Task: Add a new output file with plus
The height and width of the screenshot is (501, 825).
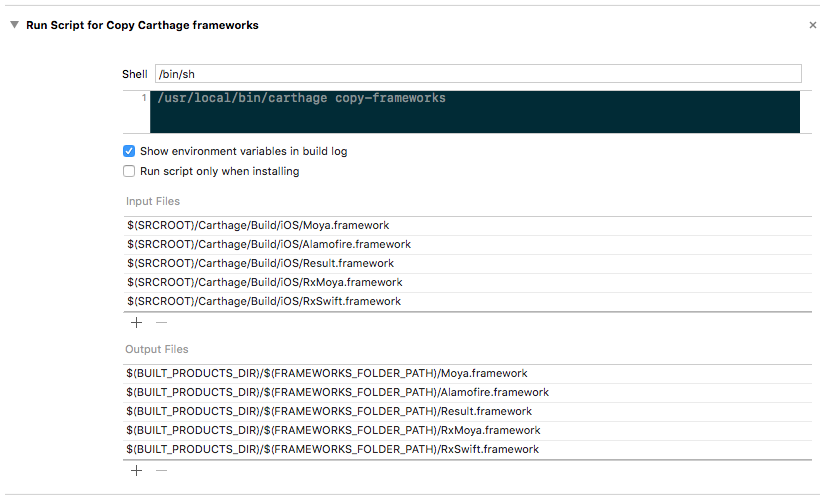Action: [137, 470]
